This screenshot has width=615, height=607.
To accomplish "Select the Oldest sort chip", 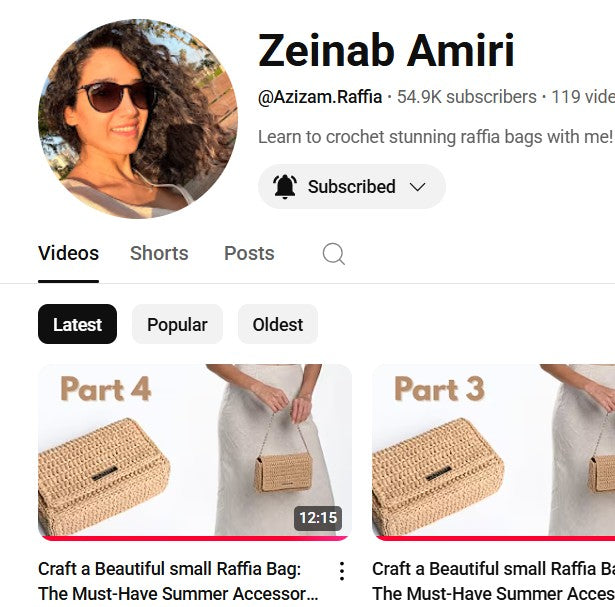I will click(x=278, y=324).
